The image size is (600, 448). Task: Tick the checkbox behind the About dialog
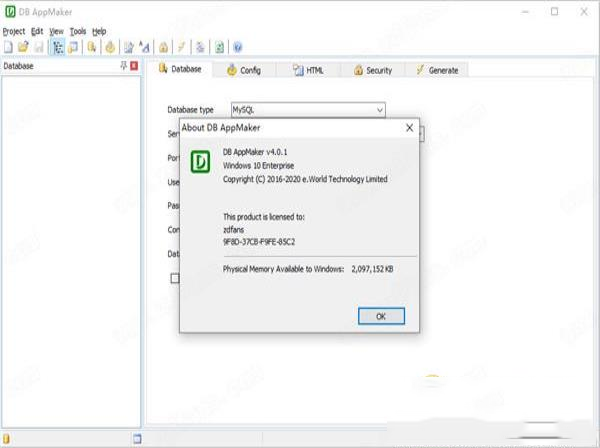point(174,278)
